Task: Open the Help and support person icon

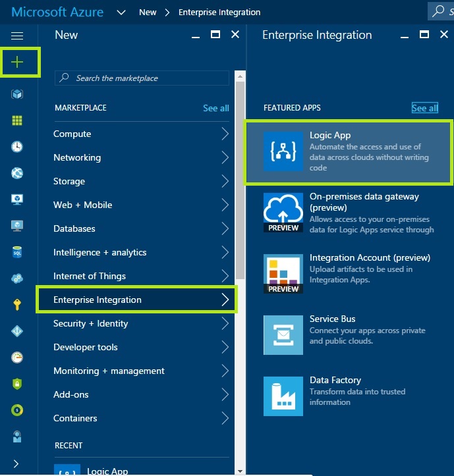Action: [x=17, y=436]
